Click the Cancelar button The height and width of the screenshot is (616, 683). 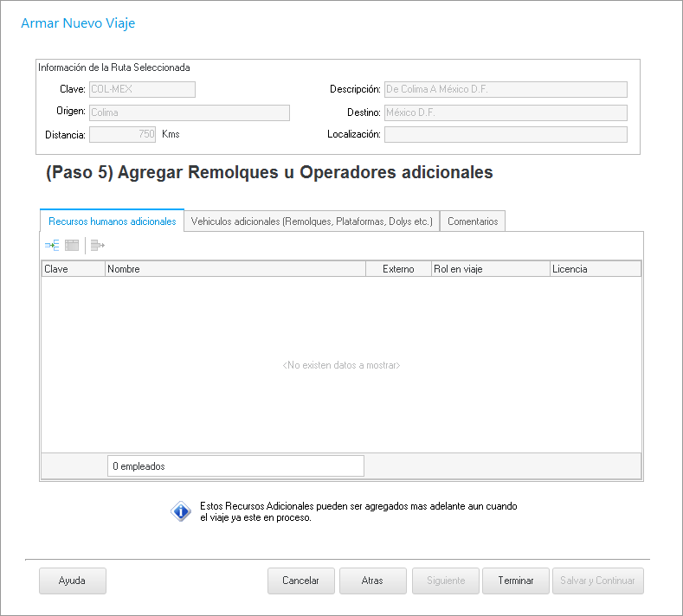tap(301, 581)
